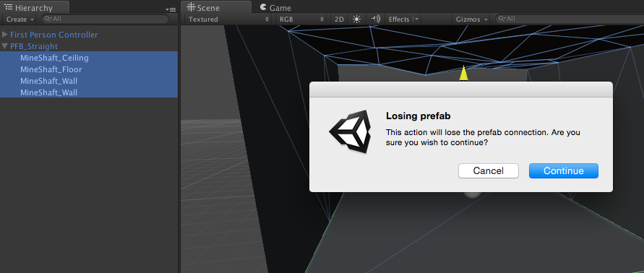644x273 pixels.
Task: Open the Textured draw mode dropdown
Action: [228, 19]
